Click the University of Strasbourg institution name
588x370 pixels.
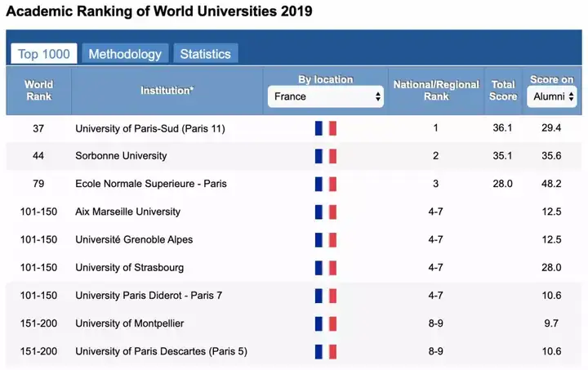(x=129, y=267)
